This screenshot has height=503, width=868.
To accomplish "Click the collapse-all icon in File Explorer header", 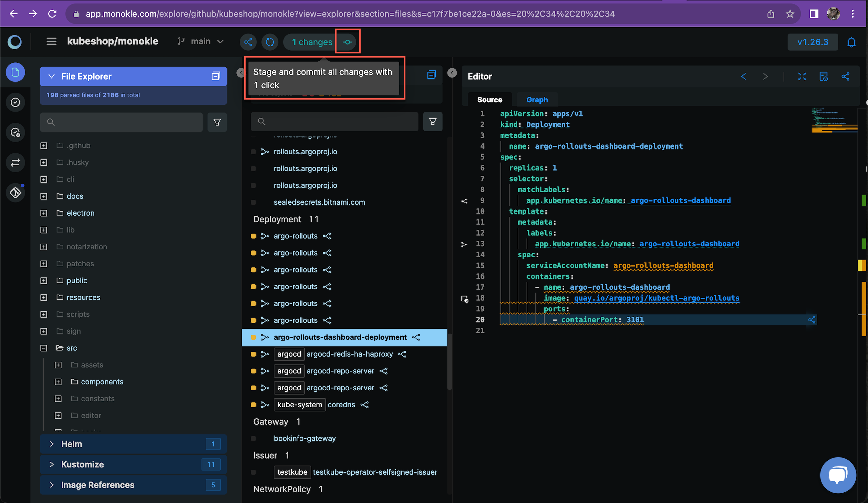I will [216, 76].
